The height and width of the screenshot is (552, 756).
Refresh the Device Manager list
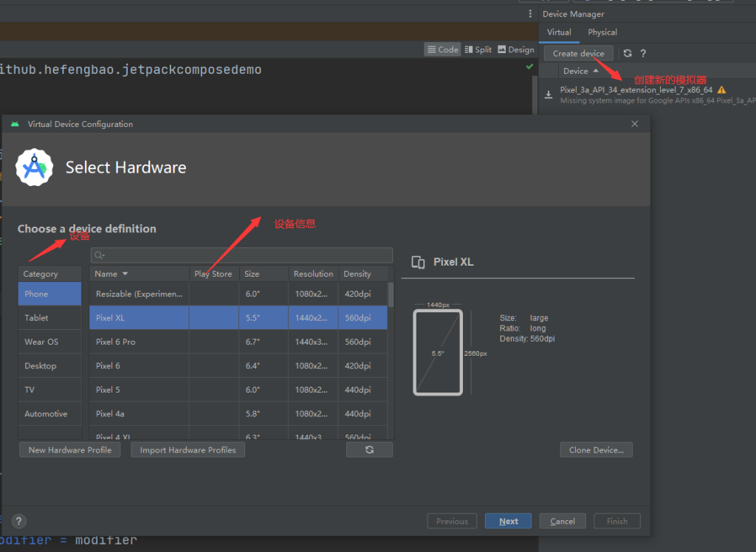(x=628, y=53)
